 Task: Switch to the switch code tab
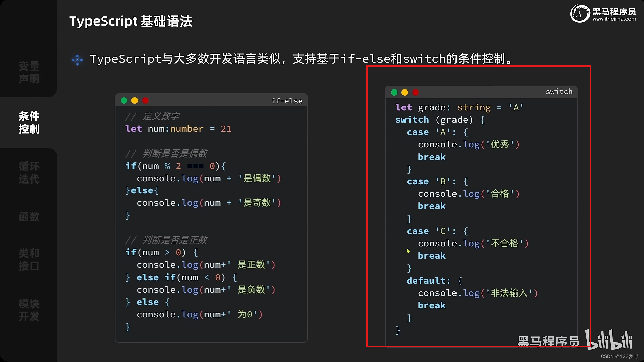(x=559, y=92)
